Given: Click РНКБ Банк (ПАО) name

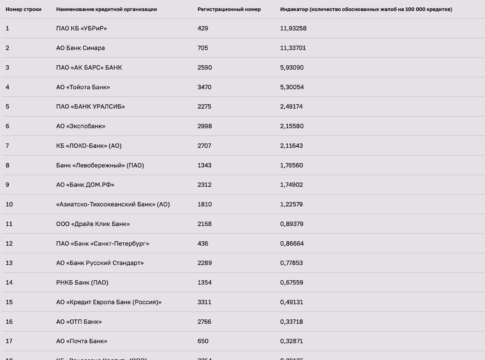Looking at the screenshot, I should [x=82, y=283].
